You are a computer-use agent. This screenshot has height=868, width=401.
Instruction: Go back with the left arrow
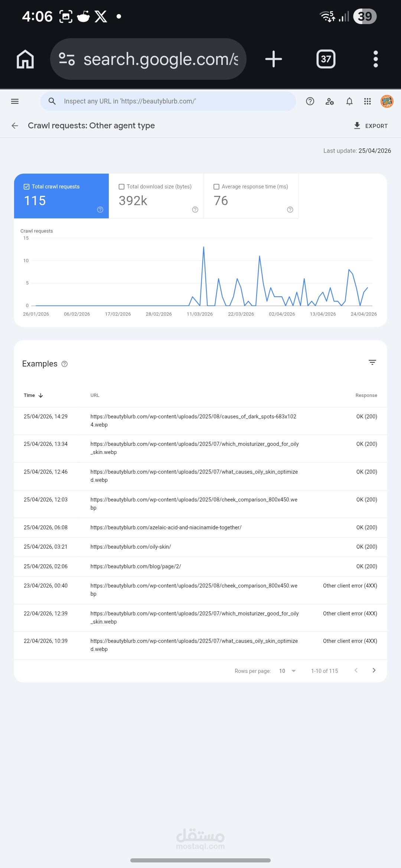click(15, 126)
